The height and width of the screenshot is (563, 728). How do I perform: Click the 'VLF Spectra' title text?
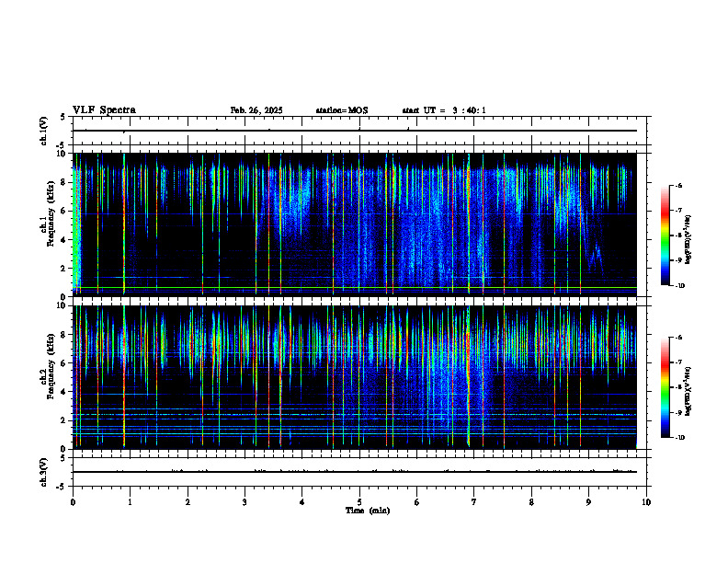tap(104, 110)
